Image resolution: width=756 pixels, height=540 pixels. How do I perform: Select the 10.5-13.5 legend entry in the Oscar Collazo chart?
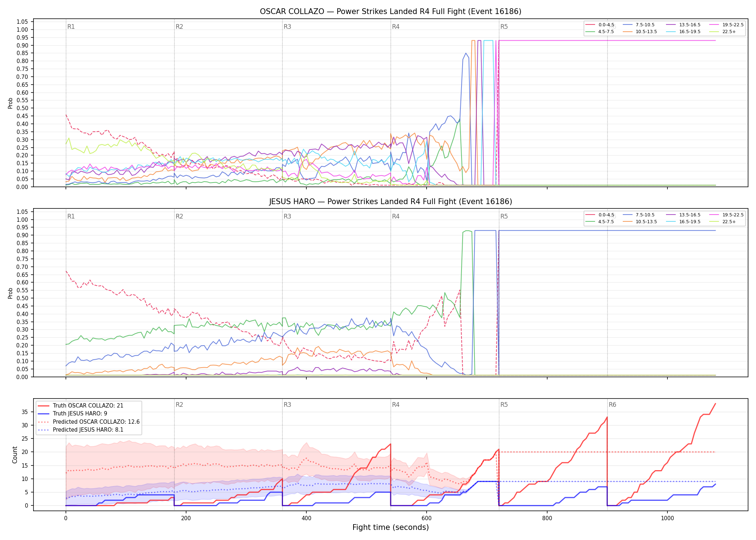click(640, 32)
